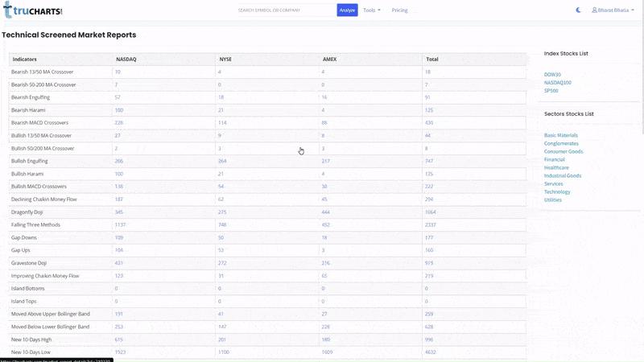Expand the Tools dropdown menu
The image size is (644, 362).
click(x=371, y=10)
